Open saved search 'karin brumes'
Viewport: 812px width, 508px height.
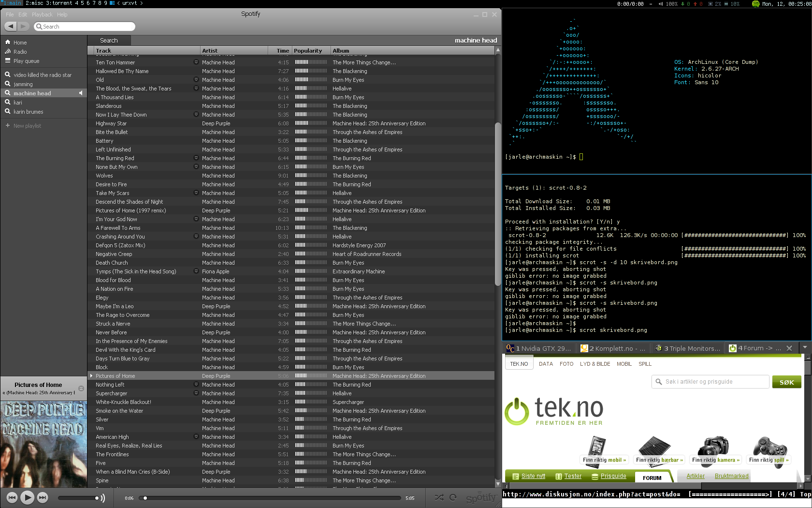(29, 112)
